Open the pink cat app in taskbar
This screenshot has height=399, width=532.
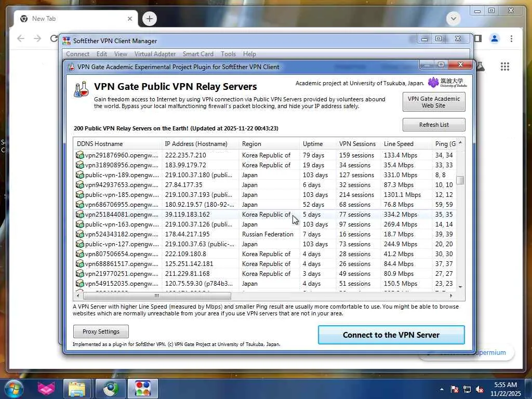(x=46, y=389)
